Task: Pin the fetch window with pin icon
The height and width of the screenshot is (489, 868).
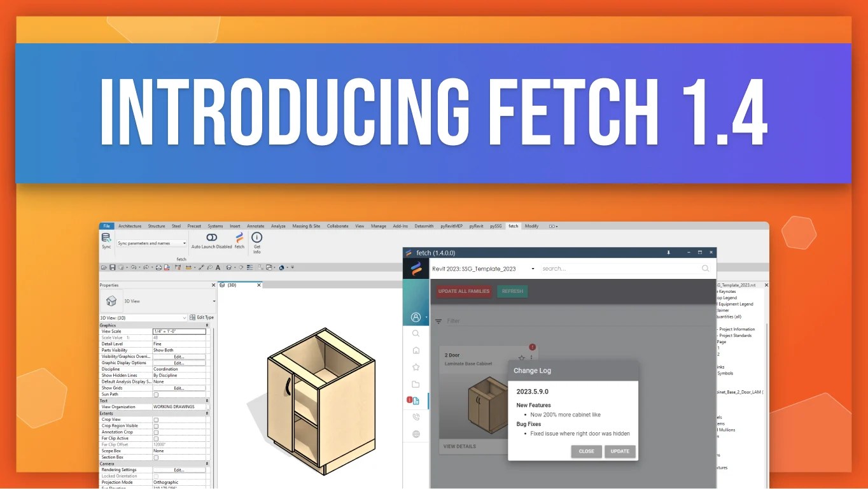Action: click(x=668, y=253)
